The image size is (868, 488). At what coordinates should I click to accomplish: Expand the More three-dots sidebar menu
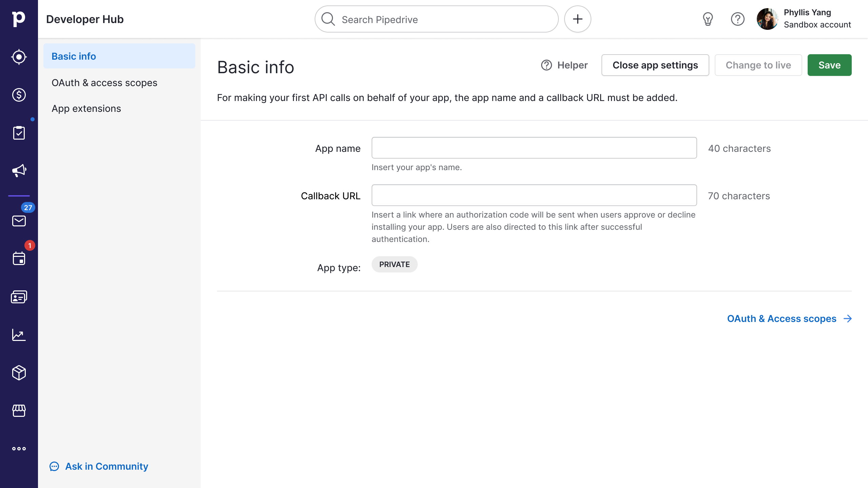click(x=19, y=449)
